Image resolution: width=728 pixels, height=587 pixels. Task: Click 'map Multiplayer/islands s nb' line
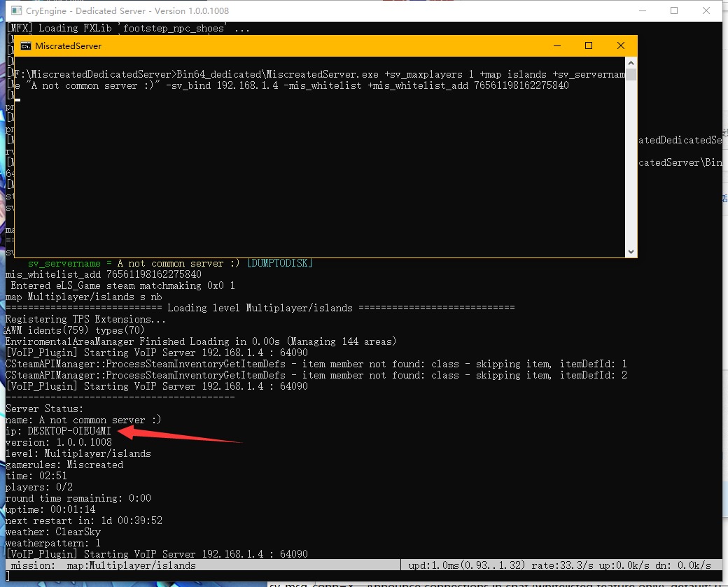coord(83,297)
